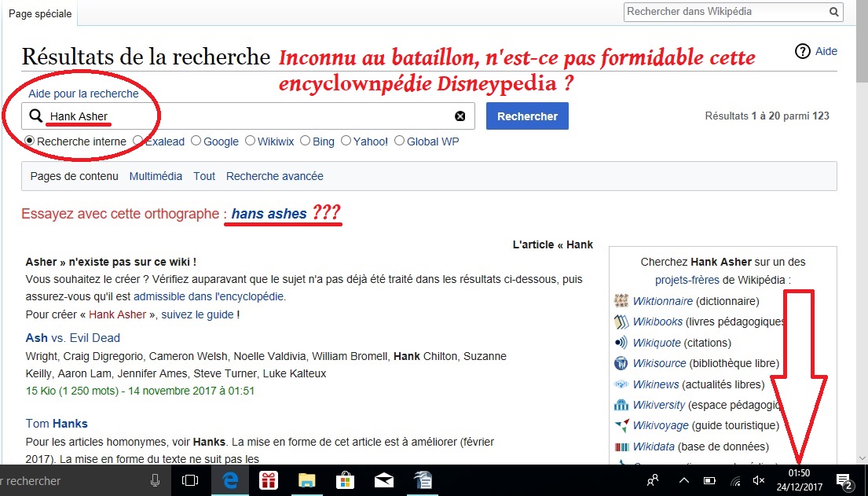Open Task View on the taskbar
Image resolution: width=868 pixels, height=496 pixels.
pos(190,480)
